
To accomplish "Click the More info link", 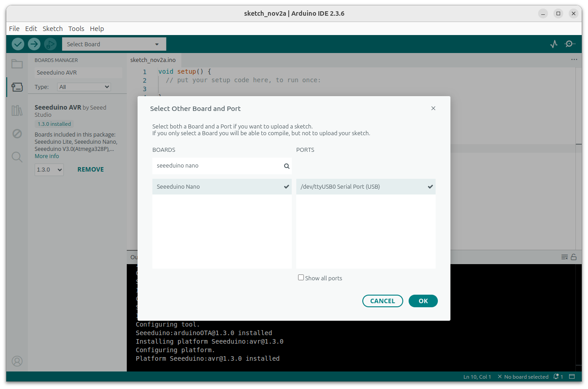I will click(47, 156).
